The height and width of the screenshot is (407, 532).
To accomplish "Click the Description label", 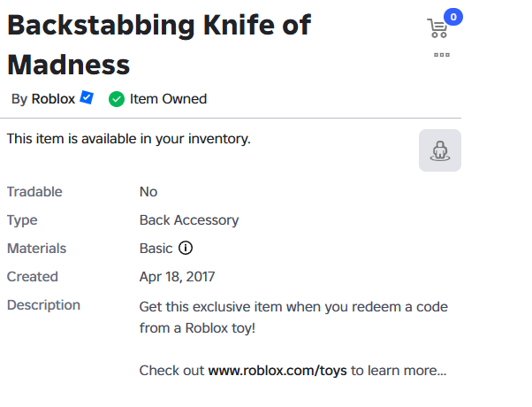I will (x=43, y=305).
